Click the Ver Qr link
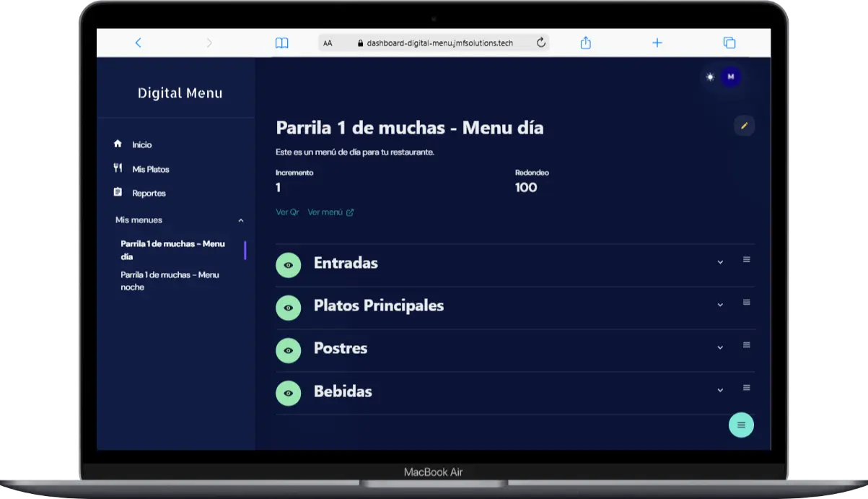The height and width of the screenshot is (499, 868). [287, 212]
